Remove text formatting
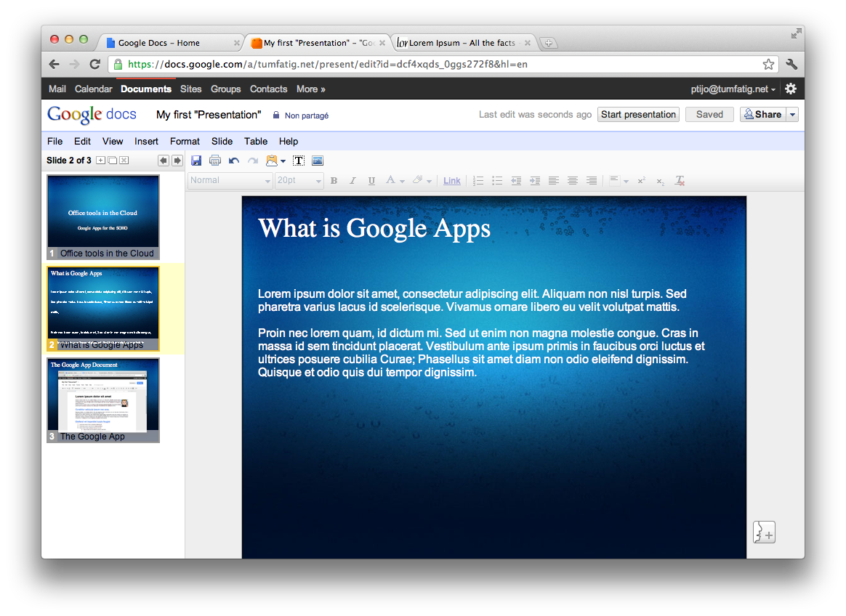Screen dimensions: 846x616 (x=680, y=181)
